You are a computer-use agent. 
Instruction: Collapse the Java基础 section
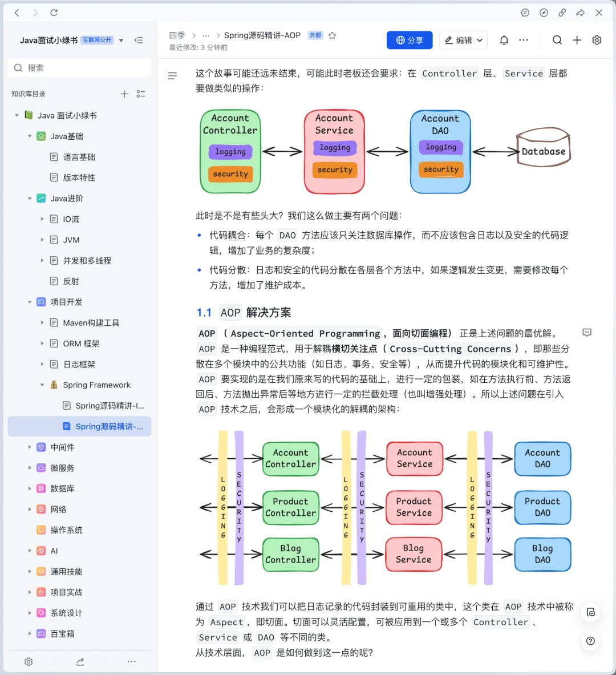click(30, 136)
